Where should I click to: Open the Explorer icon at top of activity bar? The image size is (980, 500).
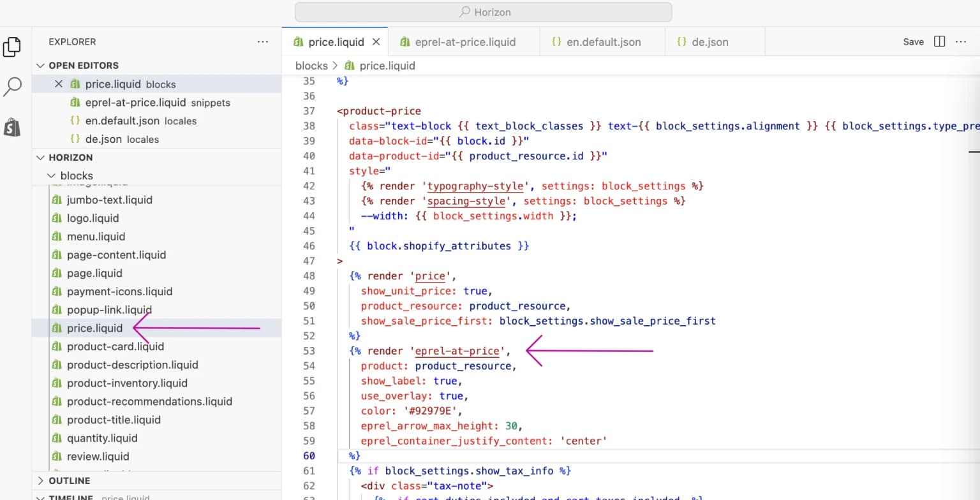[13, 47]
